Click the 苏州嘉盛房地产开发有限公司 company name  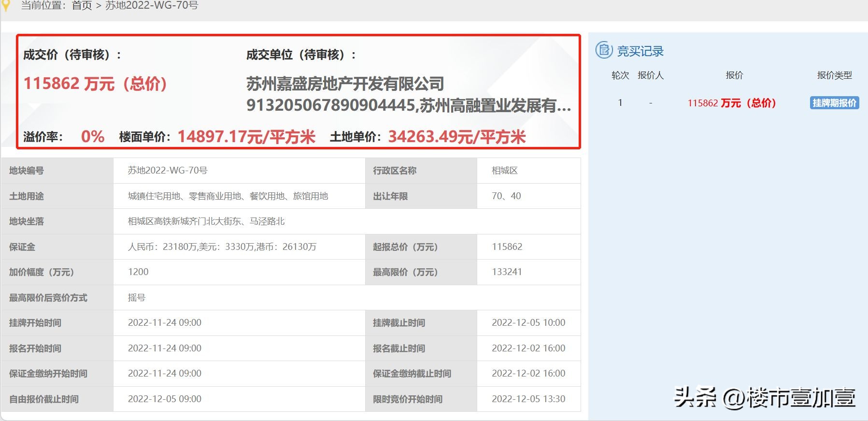pos(345,84)
